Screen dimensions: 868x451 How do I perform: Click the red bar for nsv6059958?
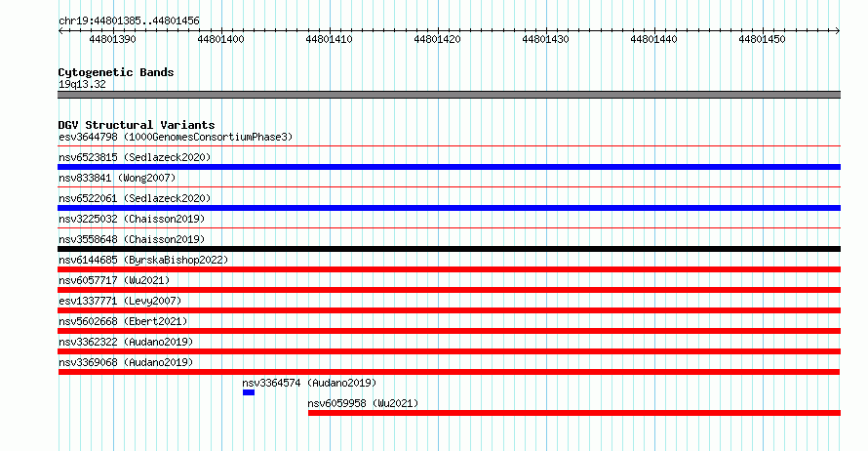tap(574, 413)
